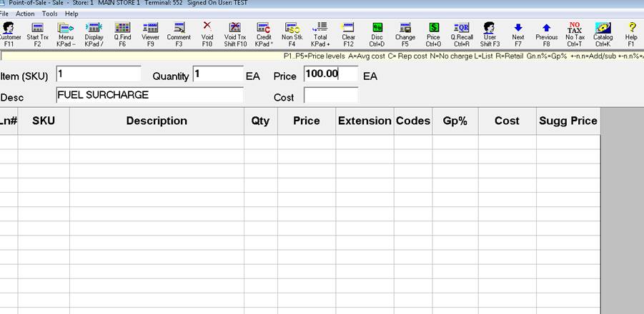Click the Total KPad + icon
Viewport: 644px width, 314px height.
pyautogui.click(x=320, y=34)
